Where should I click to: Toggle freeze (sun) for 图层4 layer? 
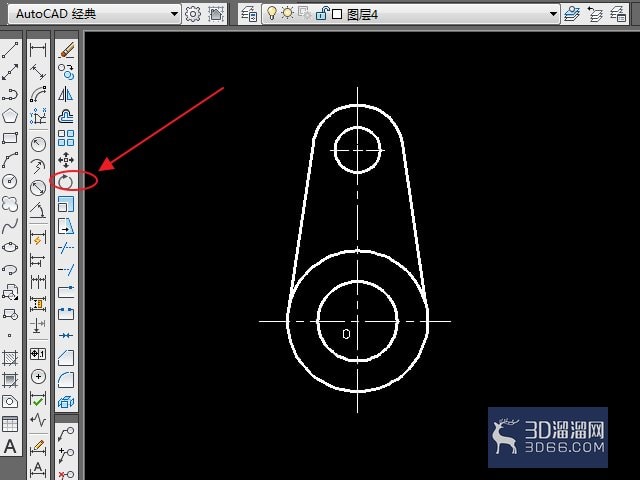287,13
